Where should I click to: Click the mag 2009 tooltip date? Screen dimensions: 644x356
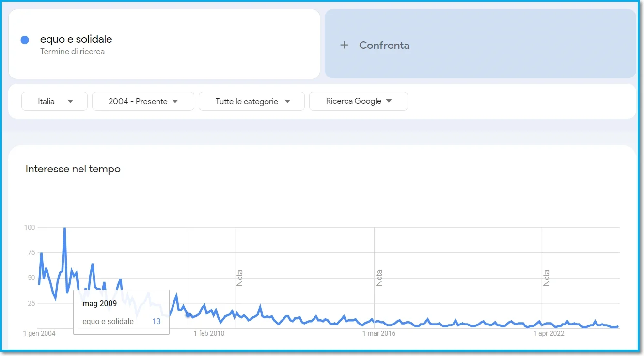tap(99, 304)
